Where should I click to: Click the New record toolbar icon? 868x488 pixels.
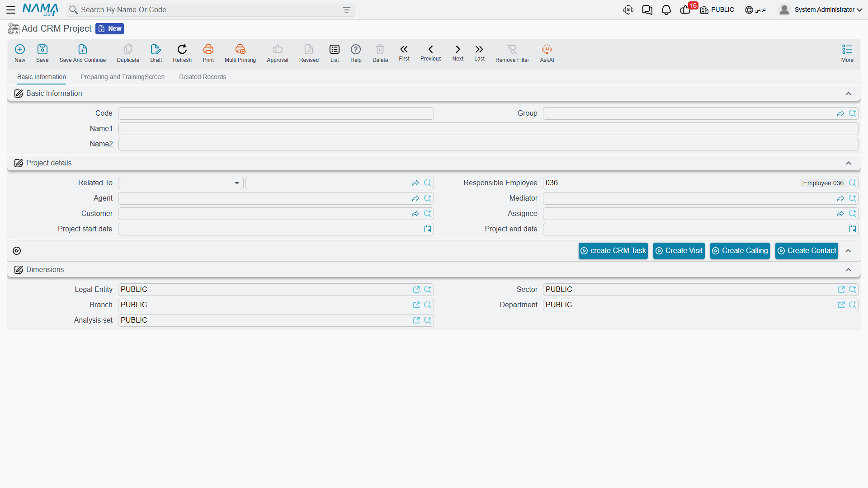20,53
